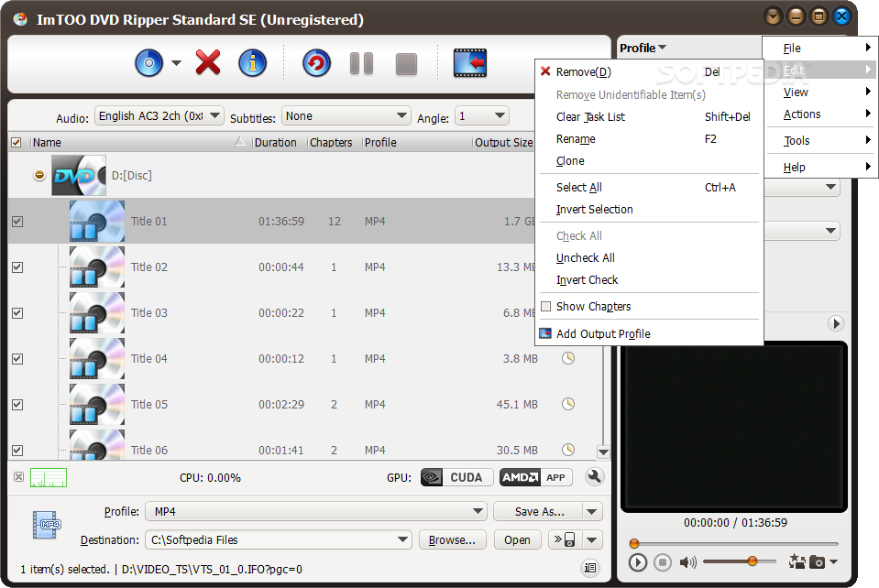Uncheck the Title 03 checkbox

17,313
